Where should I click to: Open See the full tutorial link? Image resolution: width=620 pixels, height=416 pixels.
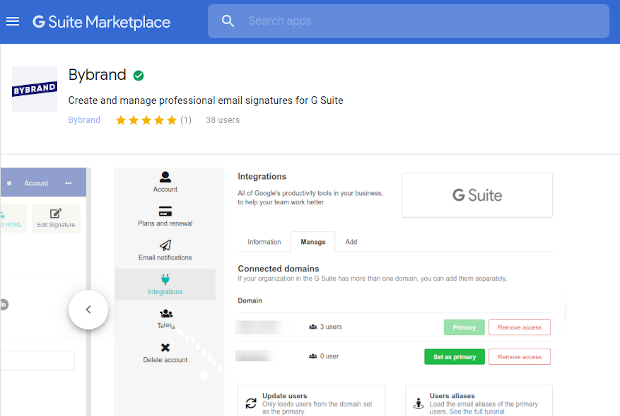pos(477,412)
